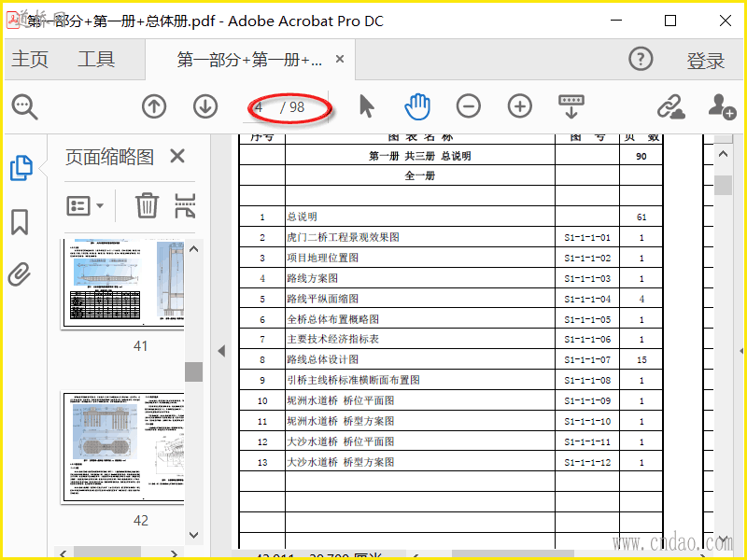Viewport: 747px width, 560px height.
Task: Click the page count 90 cell
Action: 641,157
